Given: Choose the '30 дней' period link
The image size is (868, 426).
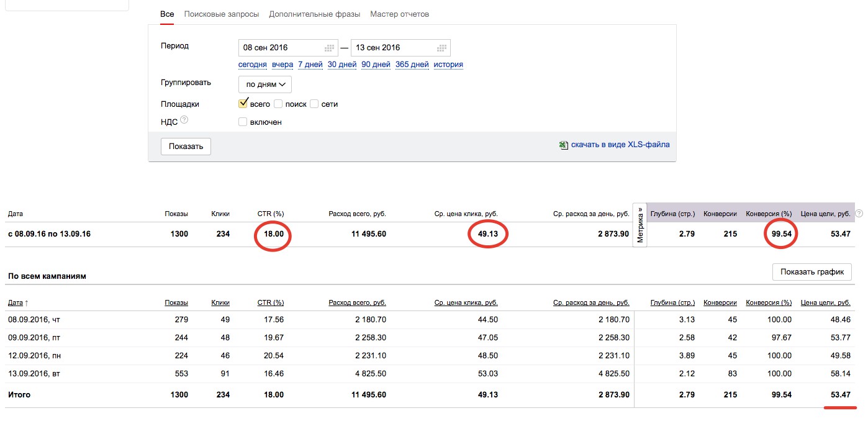Looking at the screenshot, I should pos(341,65).
